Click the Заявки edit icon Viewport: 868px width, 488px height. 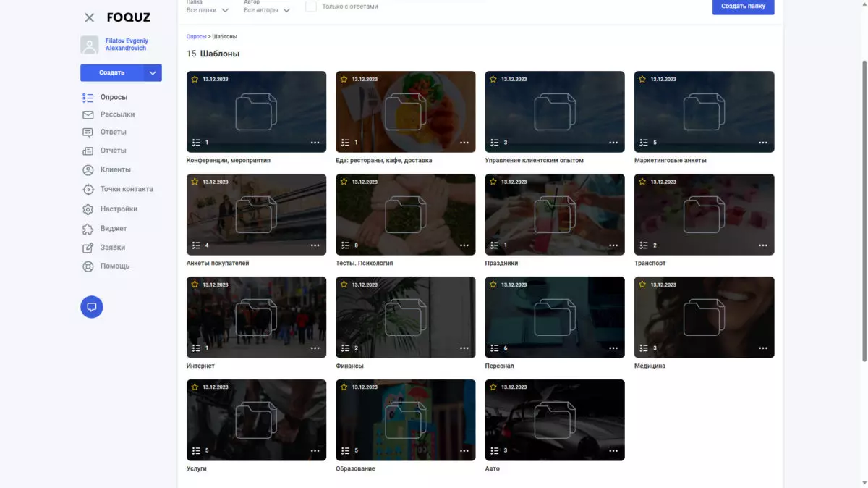[88, 248]
